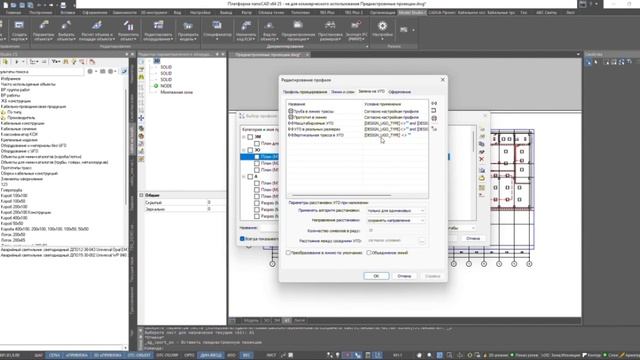The height and width of the screenshot is (360, 640).
Task: Click inside the library search field
Action: [42, 71]
